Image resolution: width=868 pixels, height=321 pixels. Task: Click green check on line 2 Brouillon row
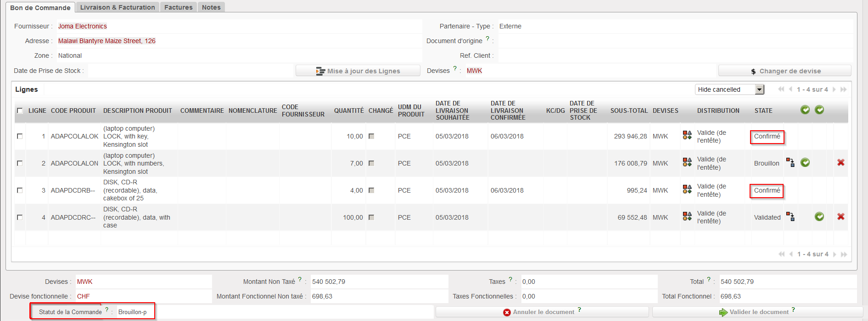(x=805, y=162)
